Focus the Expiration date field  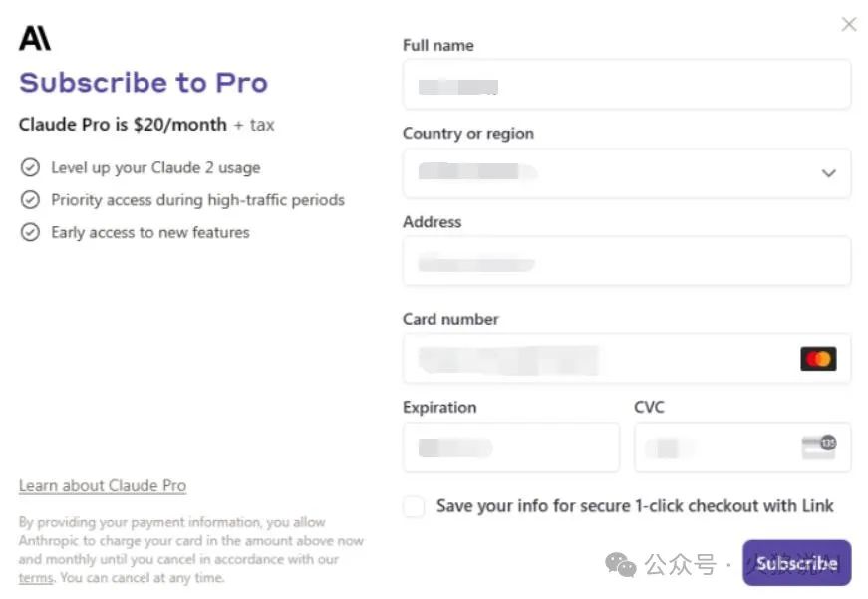[511, 448]
